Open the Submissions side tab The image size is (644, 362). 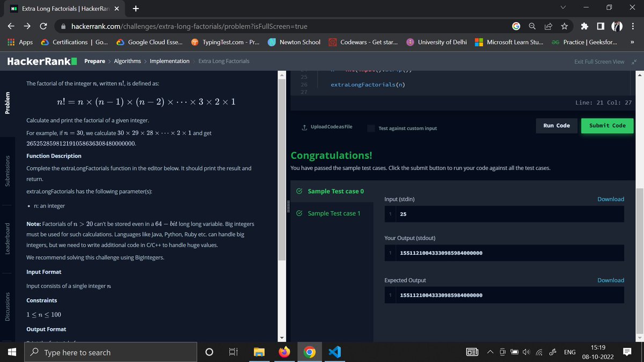pyautogui.click(x=8, y=171)
